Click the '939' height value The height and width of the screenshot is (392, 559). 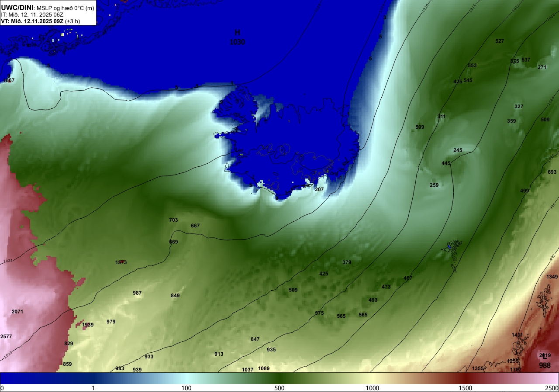point(137,370)
